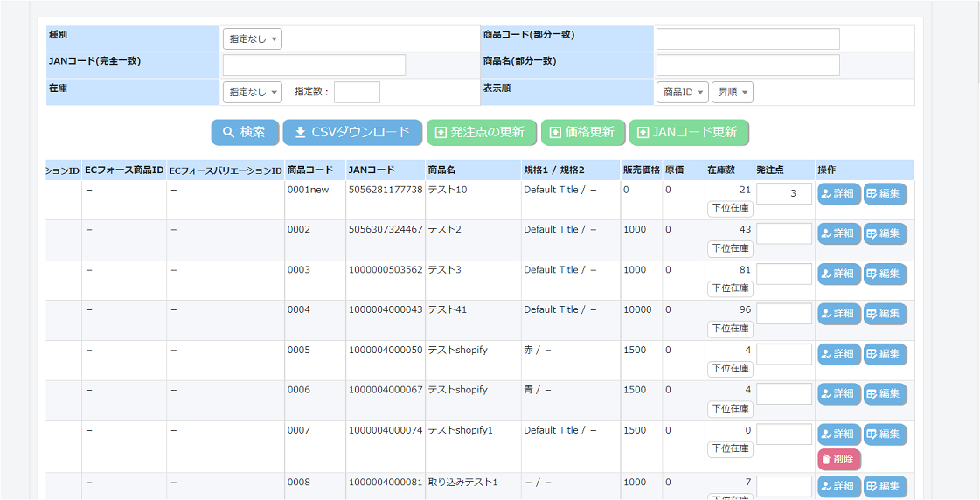Open 詳細 for product 0004
Viewport: 980px width, 500px height.
(x=838, y=314)
